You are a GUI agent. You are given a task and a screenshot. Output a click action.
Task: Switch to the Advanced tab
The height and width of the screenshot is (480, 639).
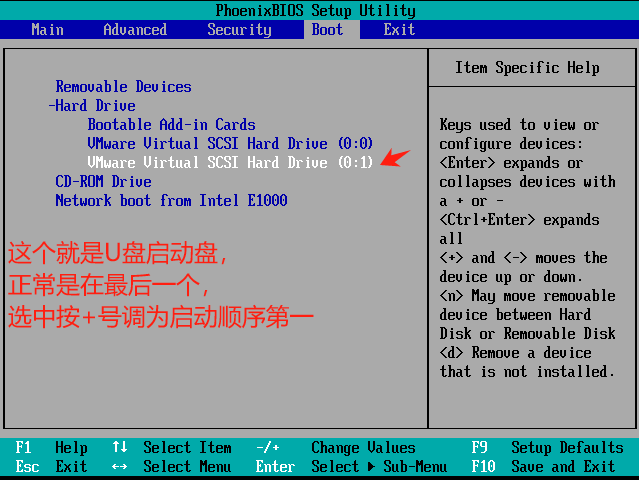pos(135,30)
